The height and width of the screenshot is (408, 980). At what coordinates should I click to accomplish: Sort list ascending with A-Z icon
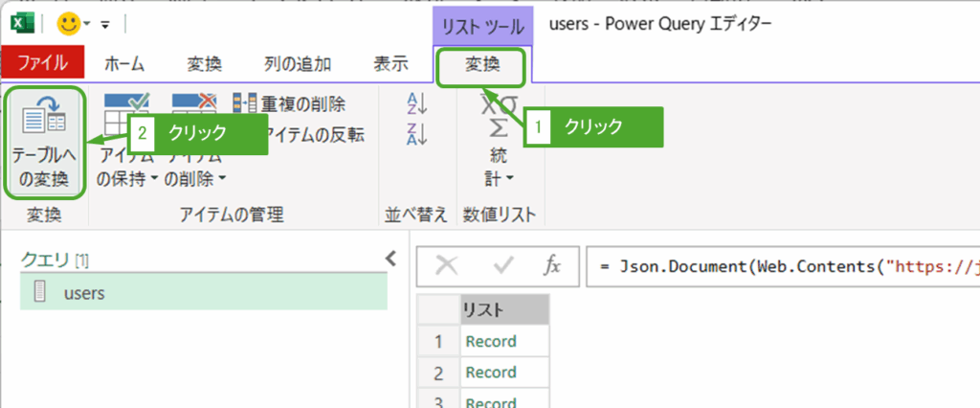pos(417,103)
